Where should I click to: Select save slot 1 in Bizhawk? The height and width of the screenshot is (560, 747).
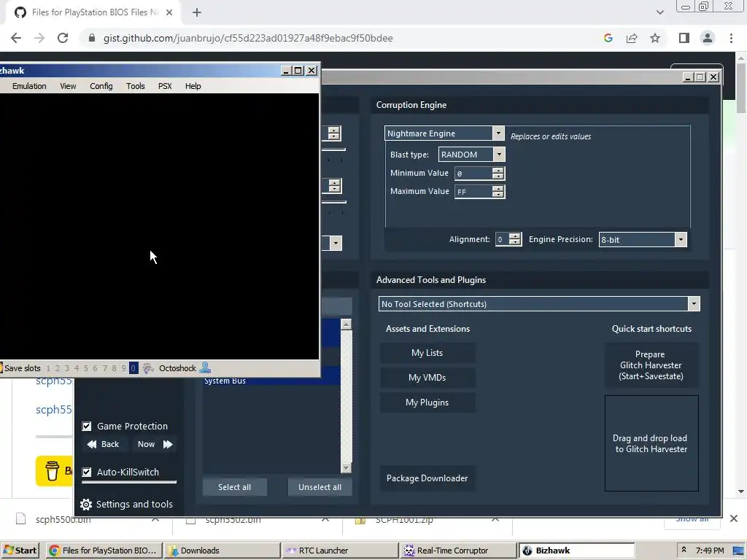(x=48, y=368)
